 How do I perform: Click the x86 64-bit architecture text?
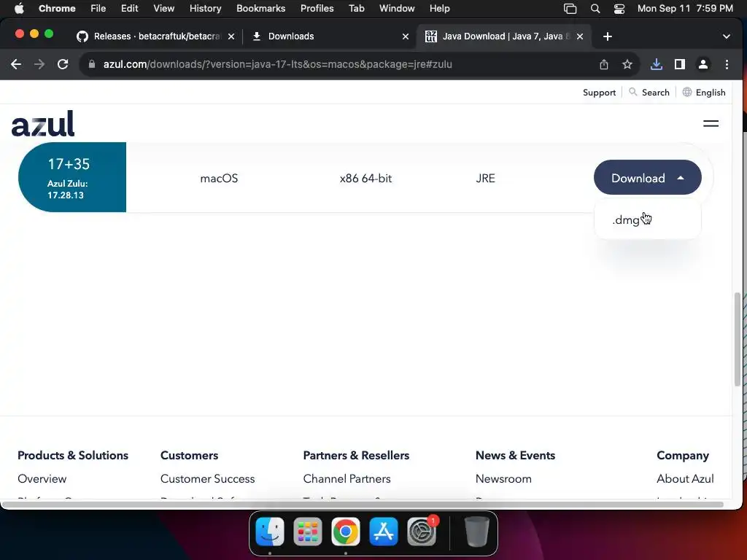tap(365, 178)
